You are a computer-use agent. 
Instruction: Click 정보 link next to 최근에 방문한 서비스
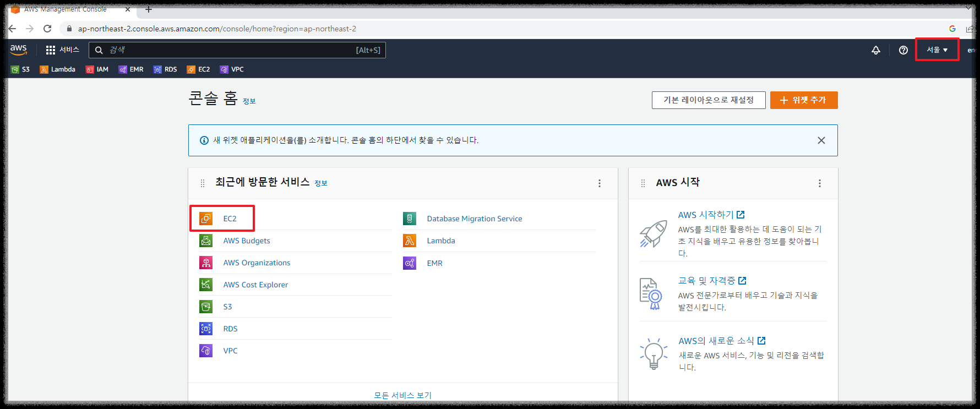(x=321, y=183)
